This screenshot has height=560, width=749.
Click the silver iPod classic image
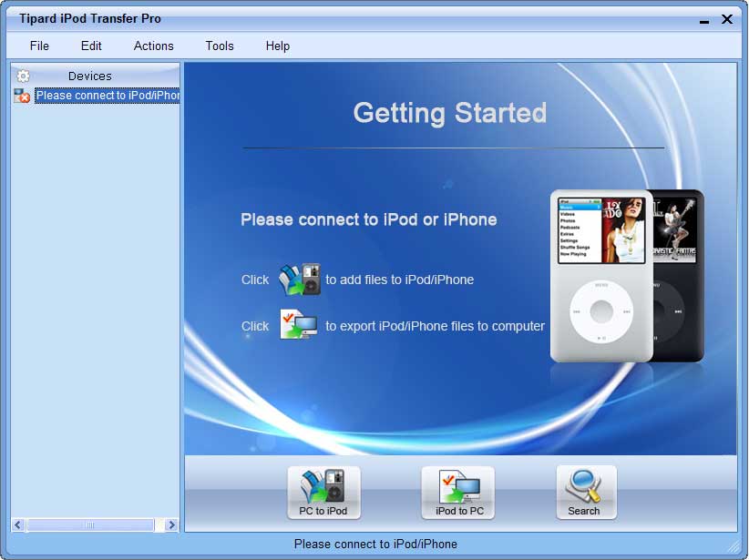point(601,276)
